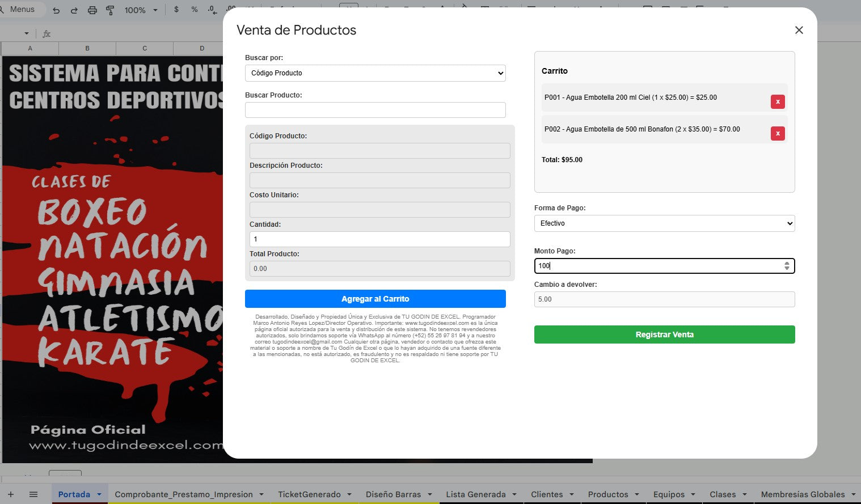Apply percent format with the % icon
Image resolution: width=861 pixels, height=504 pixels.
pyautogui.click(x=195, y=10)
